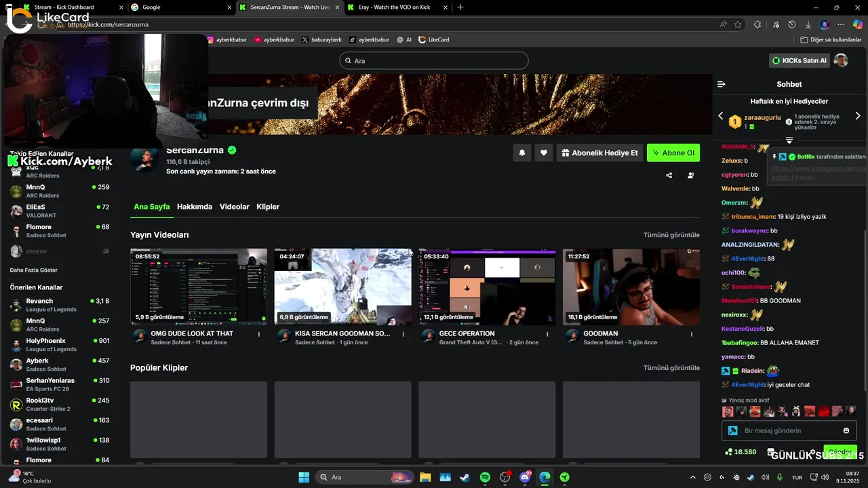
Task: Click Tümünü görüntüle for Popüler Klipler
Action: (x=671, y=368)
